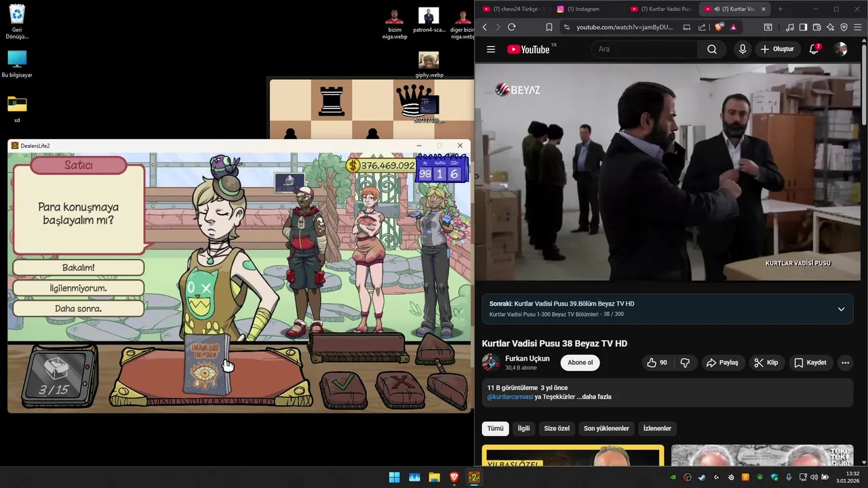
Task: Bookmark the page with the bookmark icon
Action: coord(549,27)
